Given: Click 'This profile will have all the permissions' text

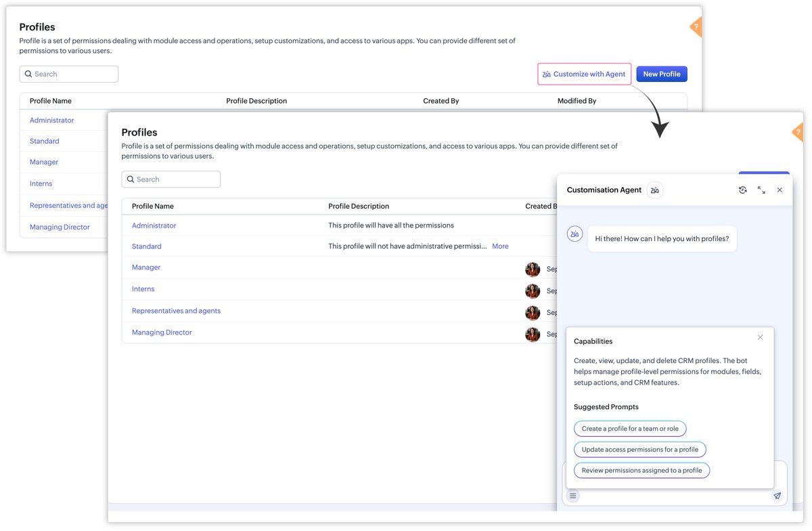Looking at the screenshot, I should click(391, 226).
